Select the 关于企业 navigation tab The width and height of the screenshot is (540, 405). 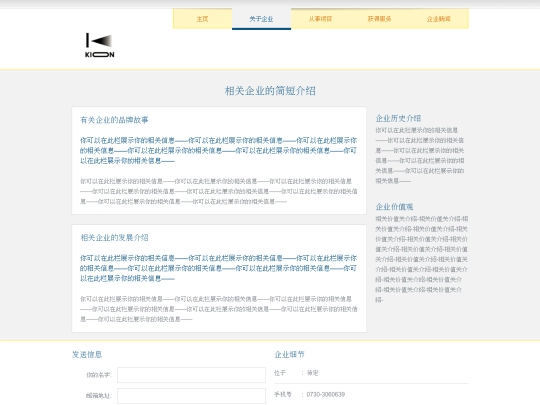click(x=261, y=19)
